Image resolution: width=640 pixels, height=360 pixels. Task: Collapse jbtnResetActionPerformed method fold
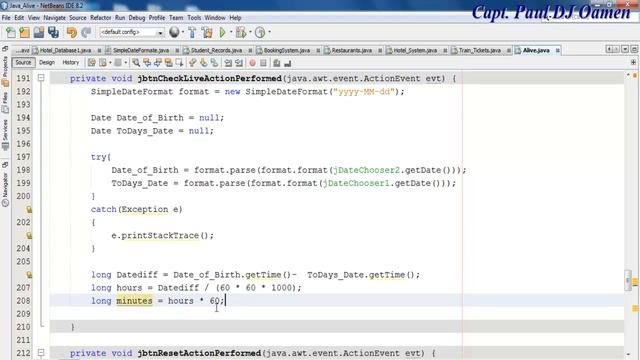tap(41, 352)
